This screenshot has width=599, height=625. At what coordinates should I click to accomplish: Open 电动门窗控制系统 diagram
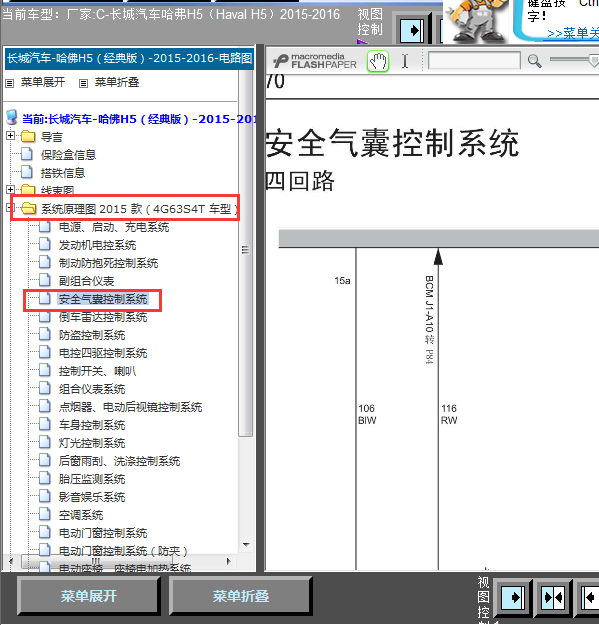(x=103, y=533)
